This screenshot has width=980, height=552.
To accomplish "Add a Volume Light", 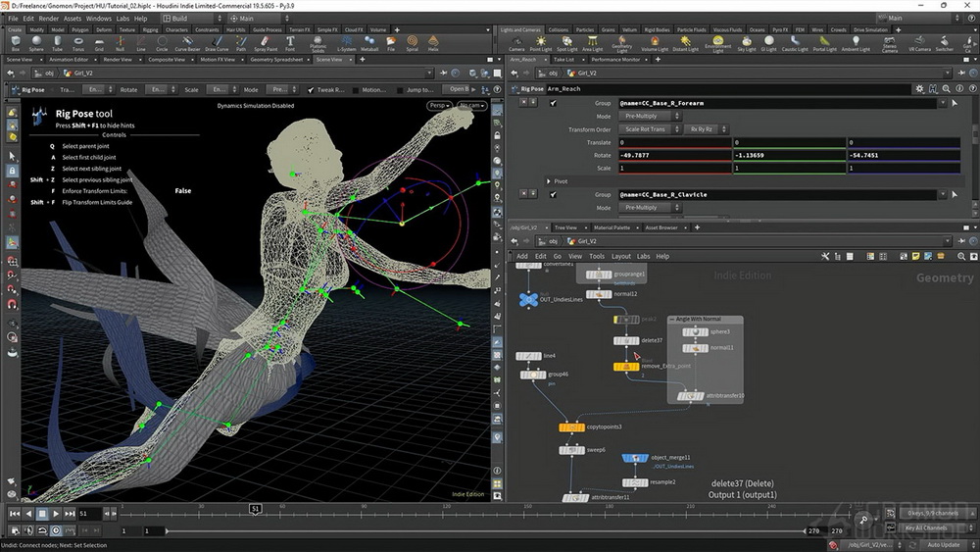I will pos(655,43).
